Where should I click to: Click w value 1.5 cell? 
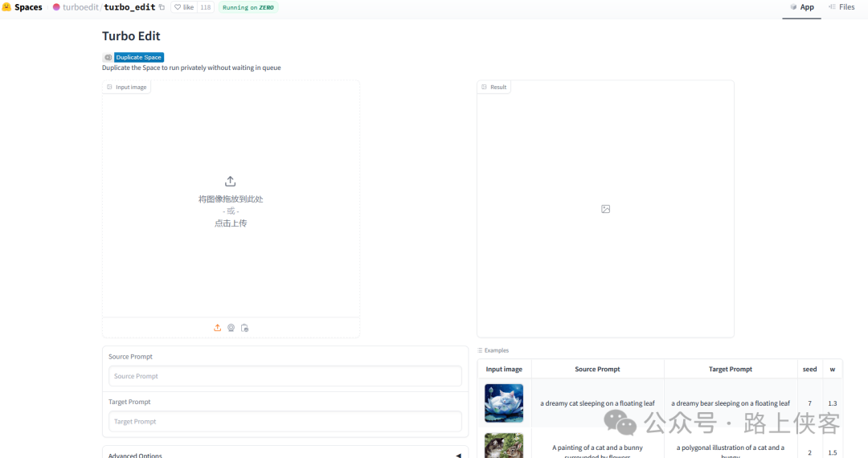(833, 452)
